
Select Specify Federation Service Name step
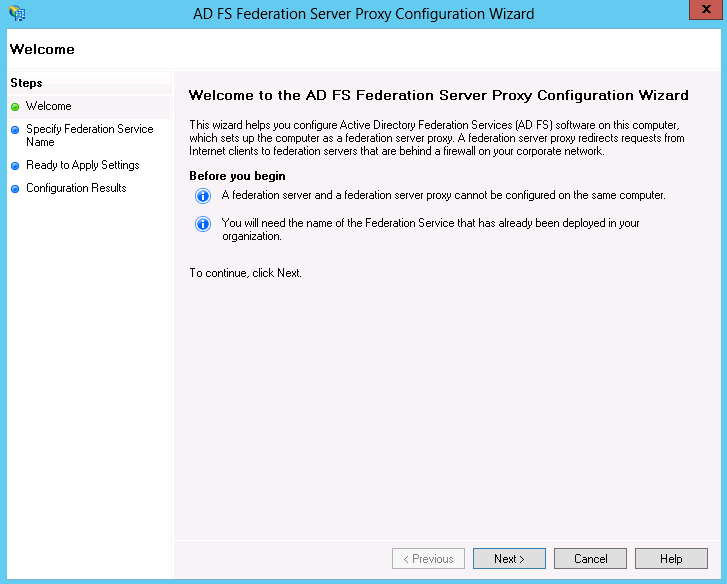click(x=89, y=135)
